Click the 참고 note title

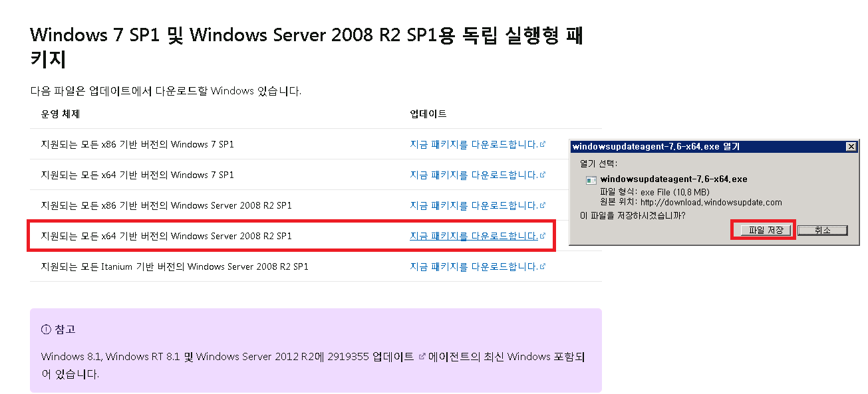tap(65, 330)
